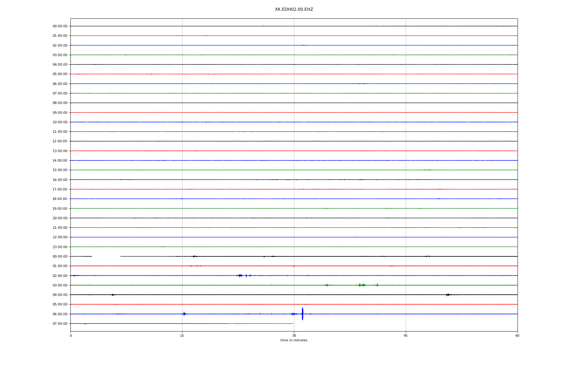Click the 21:00:00 row label
The height and width of the screenshot is (368, 588).
60,228
